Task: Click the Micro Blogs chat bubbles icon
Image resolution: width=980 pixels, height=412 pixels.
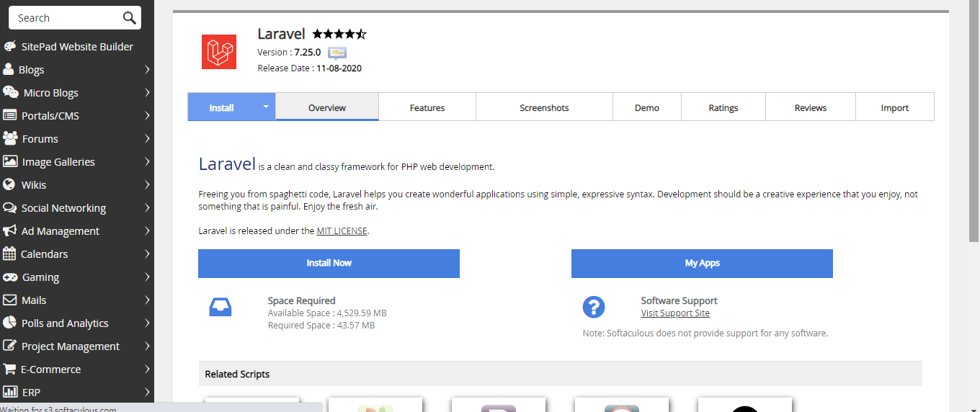Action: [11, 92]
